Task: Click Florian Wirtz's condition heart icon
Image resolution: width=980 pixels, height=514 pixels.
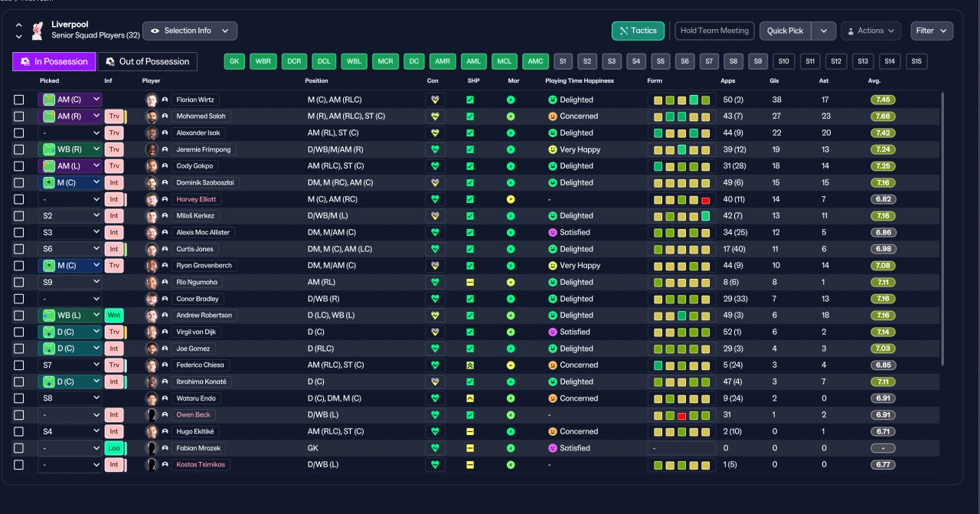Action: [436, 100]
